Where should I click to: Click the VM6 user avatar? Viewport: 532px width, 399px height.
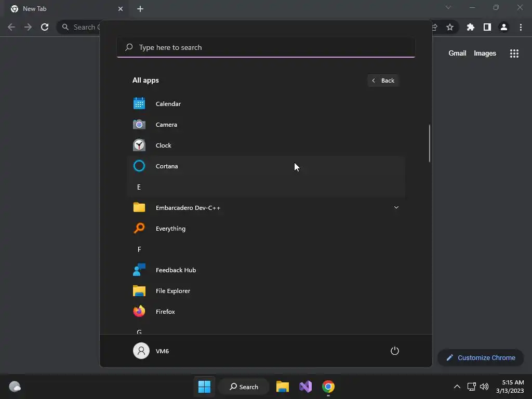[141, 351]
